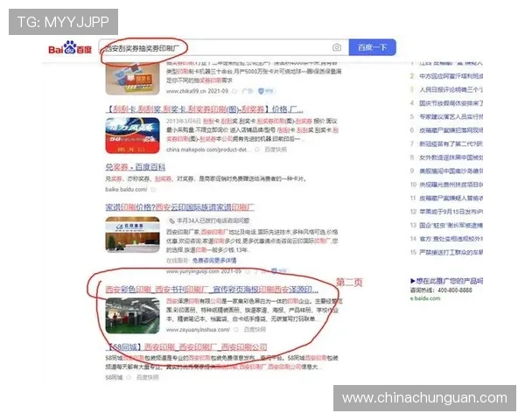Screen dimensions: 525x420
Task: Open hot search item 10 央视曝光贵州扶贫项目
Action: click(x=451, y=185)
